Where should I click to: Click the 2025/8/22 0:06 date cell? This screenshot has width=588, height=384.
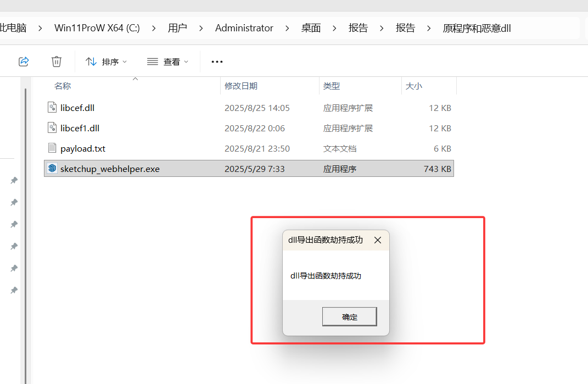(x=255, y=129)
